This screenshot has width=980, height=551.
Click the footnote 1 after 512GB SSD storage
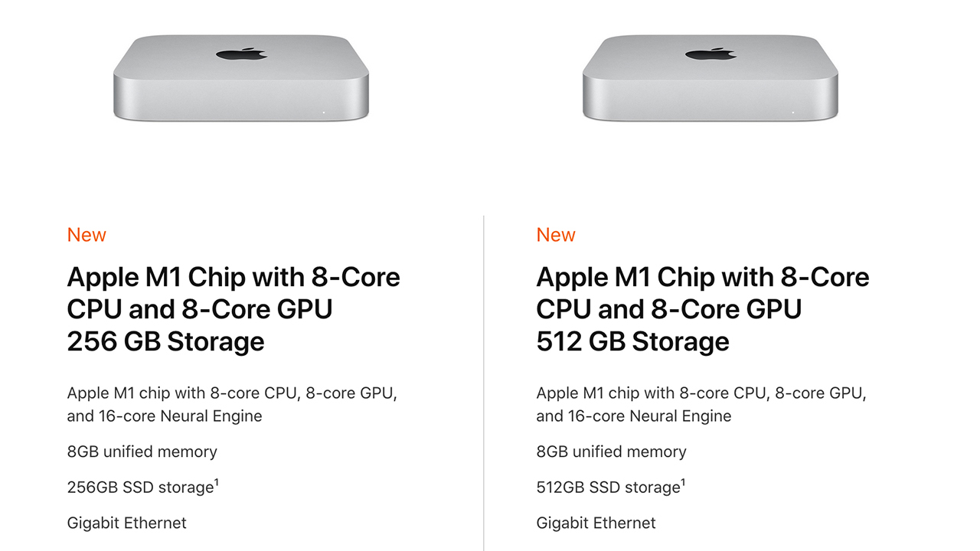point(683,482)
